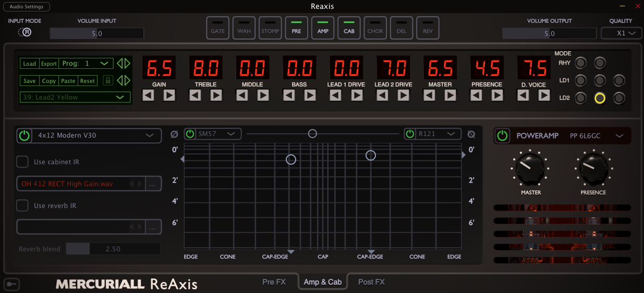Toggle the WAH effect

[244, 28]
